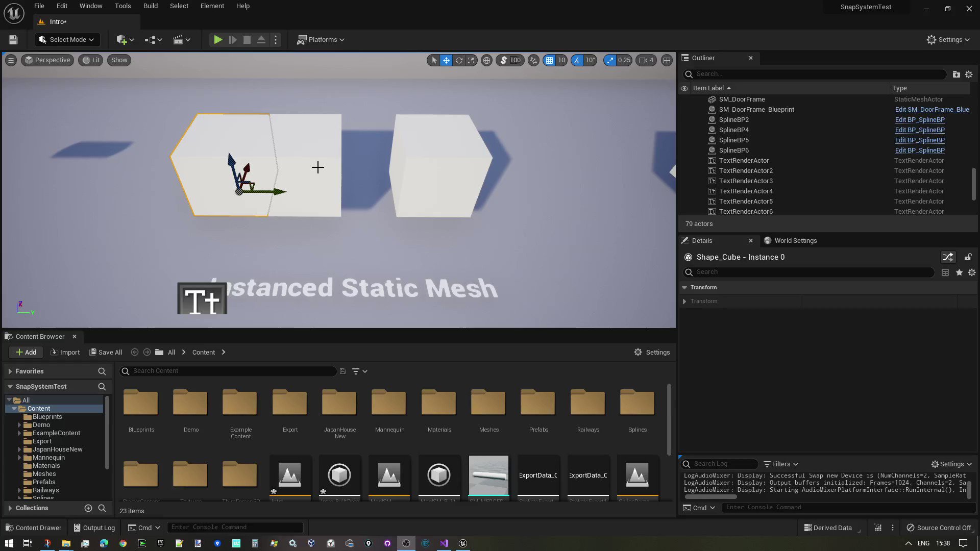Click the Save current level icon
Image resolution: width=980 pixels, height=551 pixels.
[x=12, y=39]
